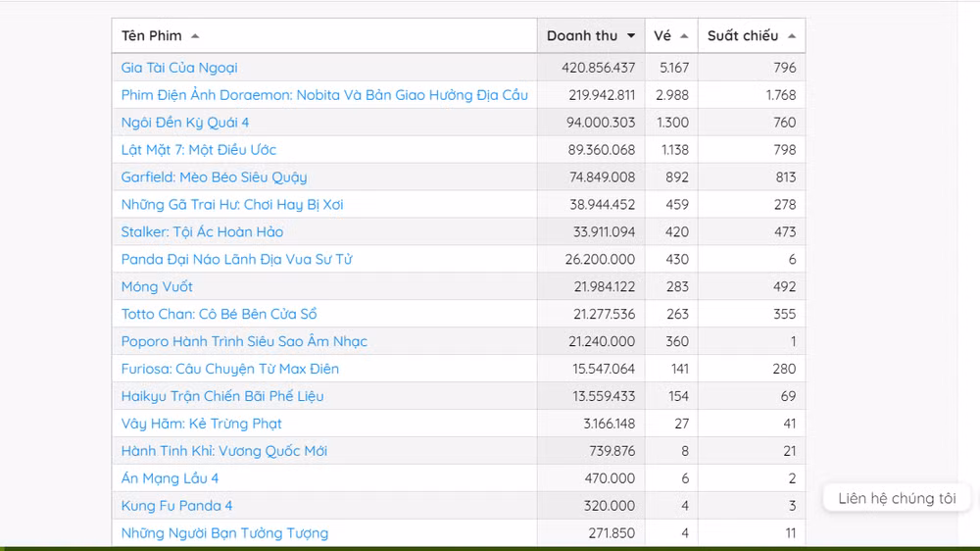Viewport: 980px width, 551px height.
Task: Click Garfield: Mèo Béo Siêu Quậy link
Action: pyautogui.click(x=214, y=177)
